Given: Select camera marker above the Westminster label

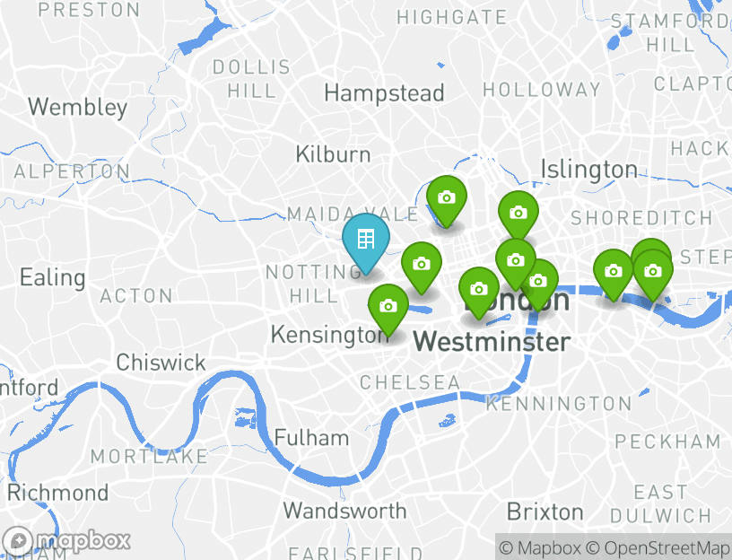Looking at the screenshot, I should click(478, 292).
